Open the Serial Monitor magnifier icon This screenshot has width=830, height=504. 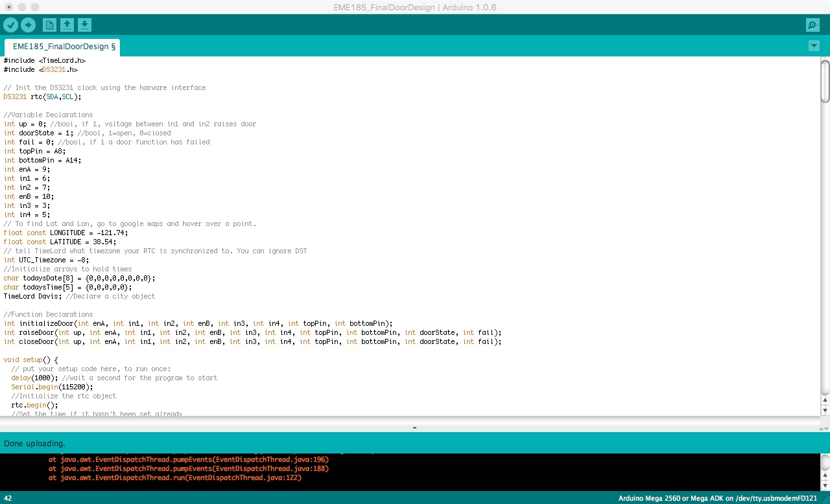[x=812, y=25]
